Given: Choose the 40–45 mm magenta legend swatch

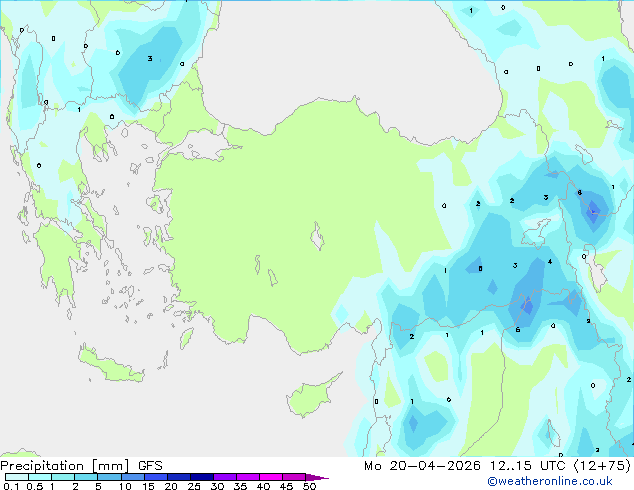Looking at the screenshot, I should 271,477.
